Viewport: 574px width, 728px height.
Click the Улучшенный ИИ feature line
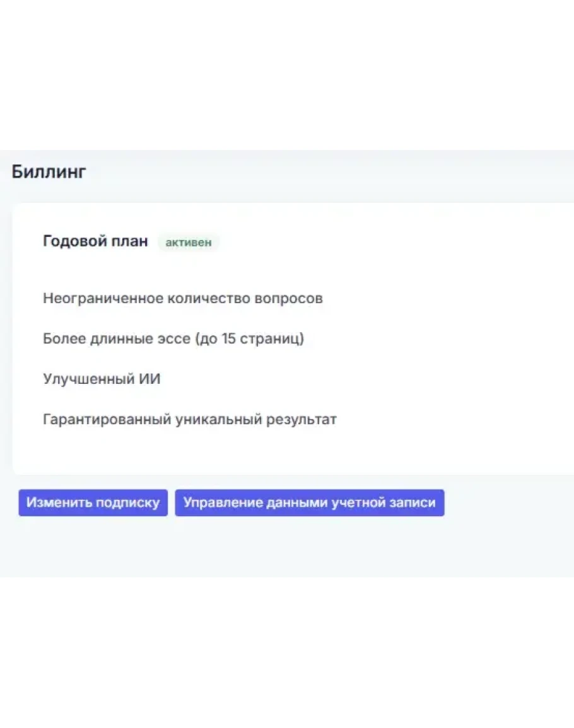[x=101, y=379]
